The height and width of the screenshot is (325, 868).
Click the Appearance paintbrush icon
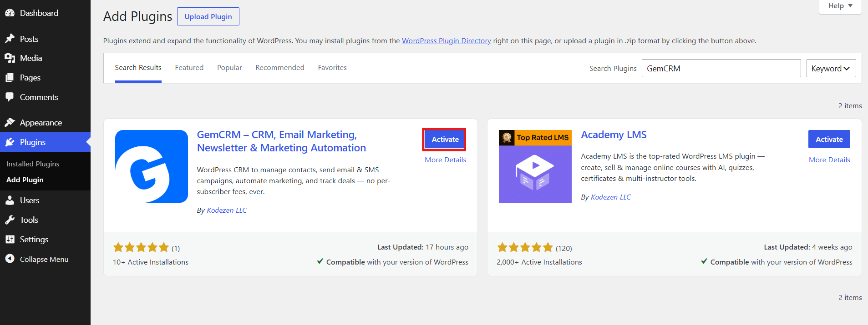click(x=10, y=123)
